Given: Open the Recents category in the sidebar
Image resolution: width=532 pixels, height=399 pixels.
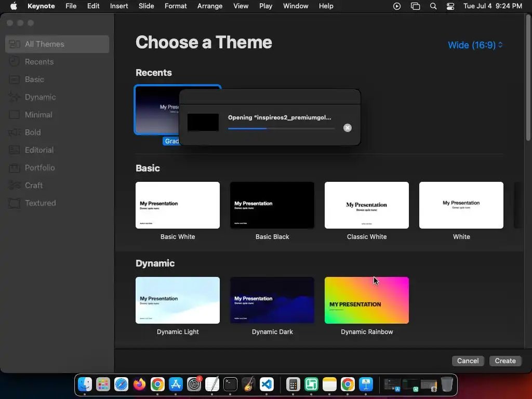Looking at the screenshot, I should (57, 62).
